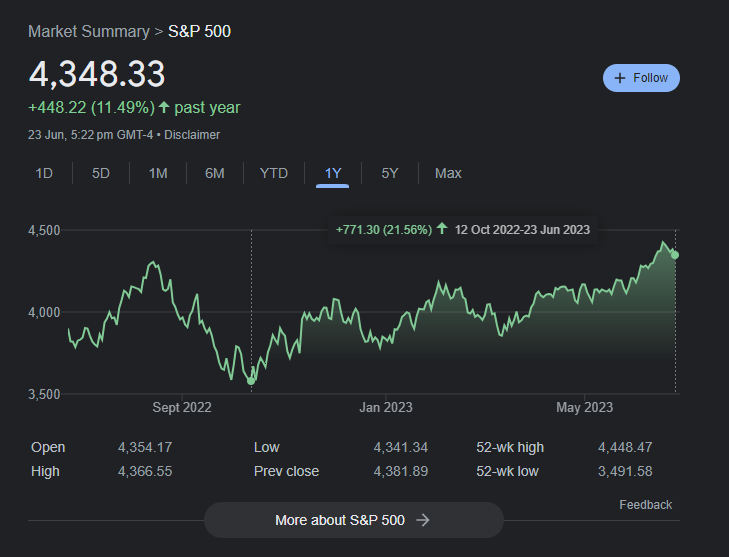Show the 5Y chart range
The image size is (729, 557).
pyautogui.click(x=390, y=173)
